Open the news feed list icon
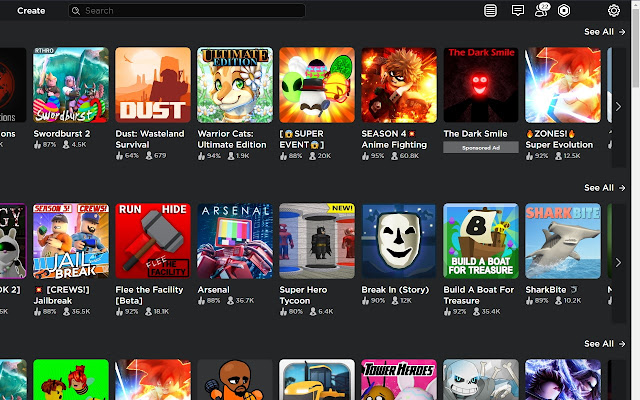640x400 pixels. point(490,11)
